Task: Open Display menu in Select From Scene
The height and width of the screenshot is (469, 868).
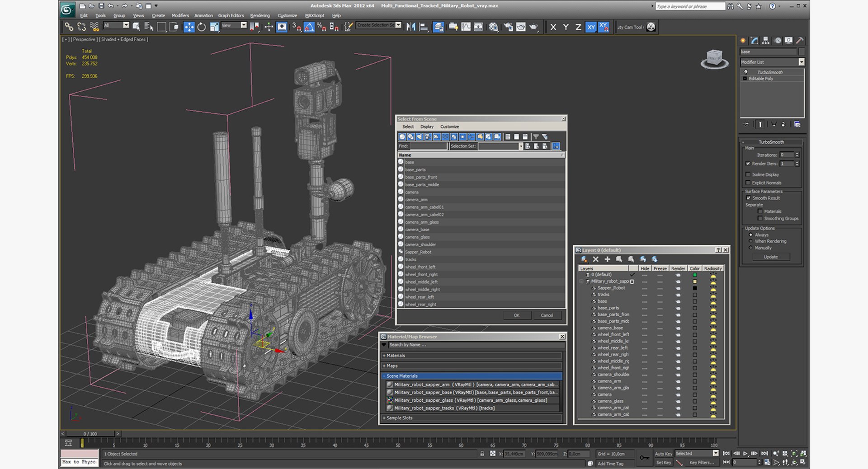Action: (427, 127)
